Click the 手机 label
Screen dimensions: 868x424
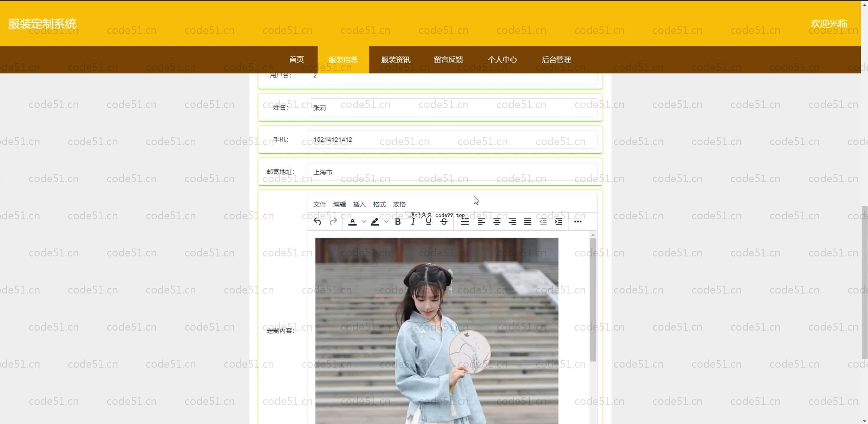pyautogui.click(x=281, y=140)
